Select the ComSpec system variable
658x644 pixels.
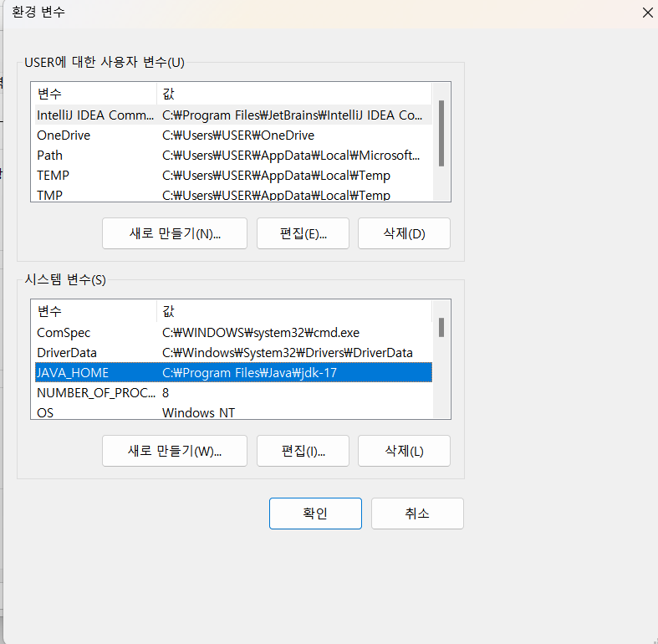coord(233,333)
